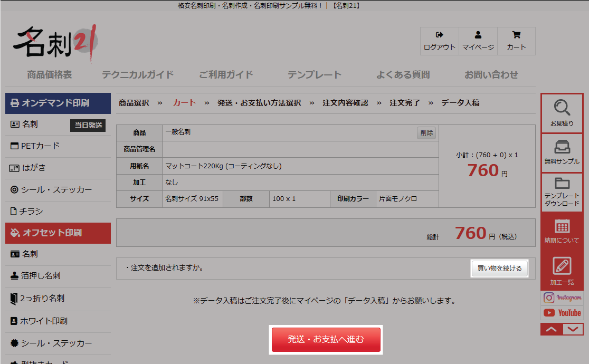Viewport: 589px width, 364px height.
Task: Open the Instagram link in sidebar
Action: click(x=562, y=298)
